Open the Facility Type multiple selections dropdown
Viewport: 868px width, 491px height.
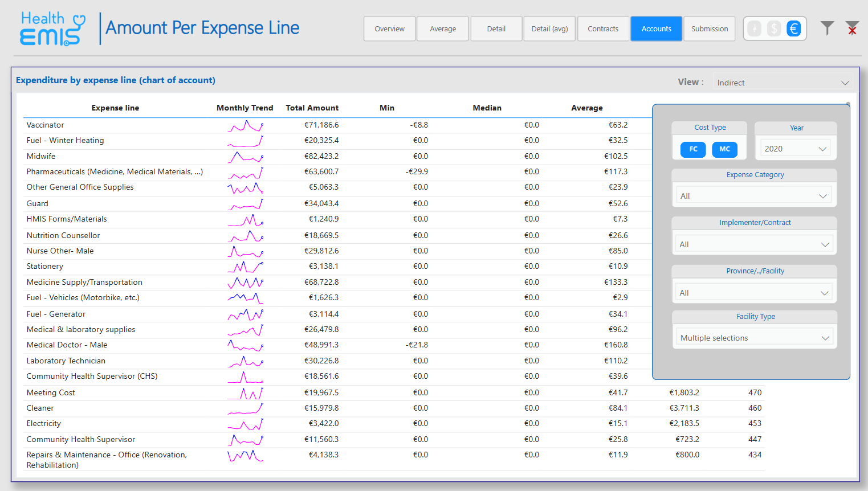[x=754, y=337]
